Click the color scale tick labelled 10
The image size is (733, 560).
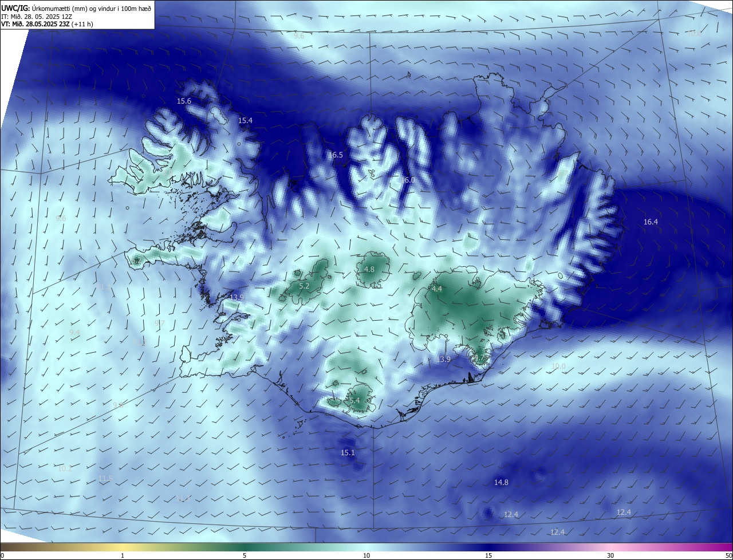[366, 555]
